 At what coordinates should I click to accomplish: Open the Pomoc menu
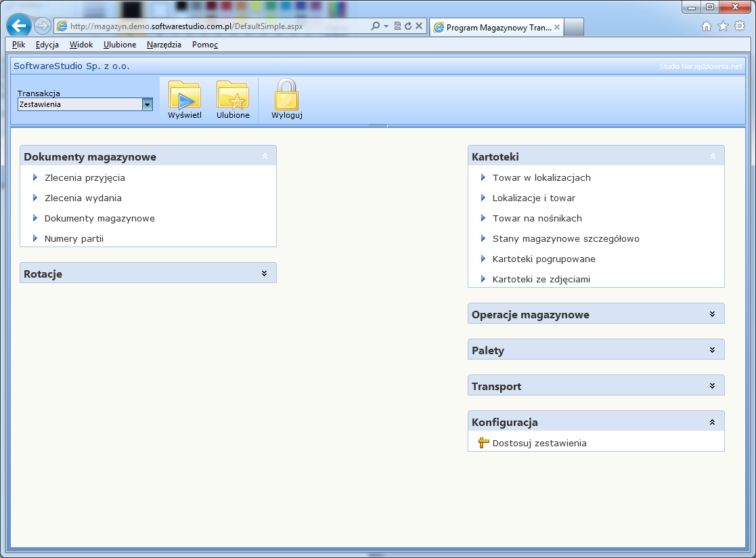205,45
